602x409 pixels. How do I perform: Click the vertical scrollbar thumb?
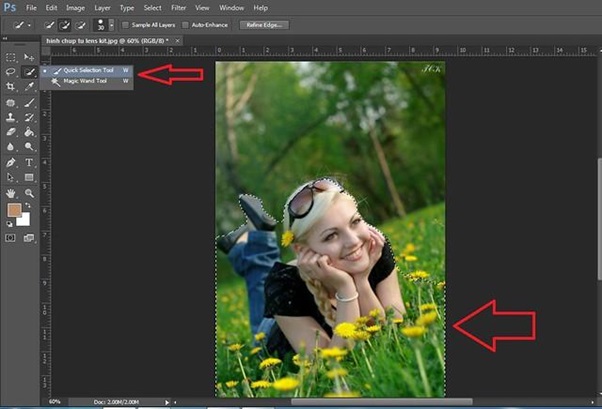pyautogui.click(x=599, y=219)
